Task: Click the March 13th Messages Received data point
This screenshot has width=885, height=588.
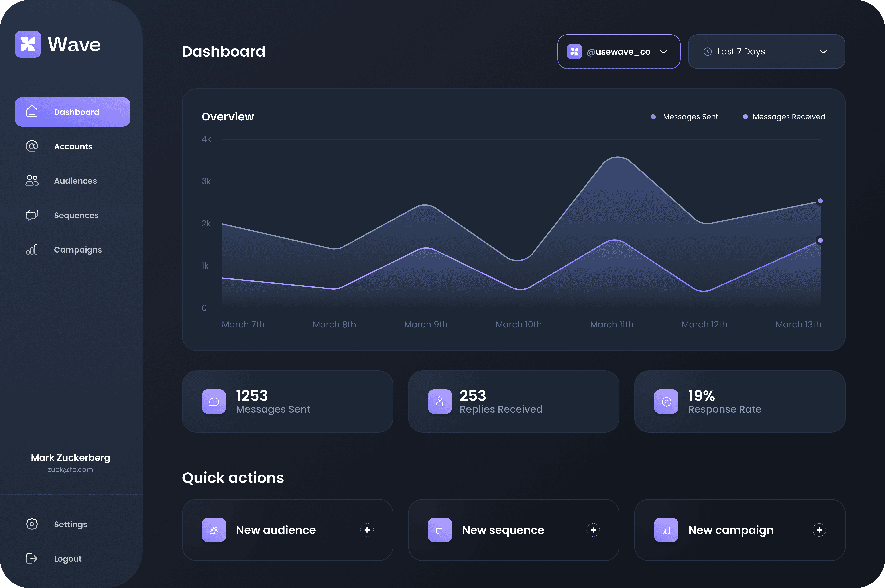Action: point(820,240)
